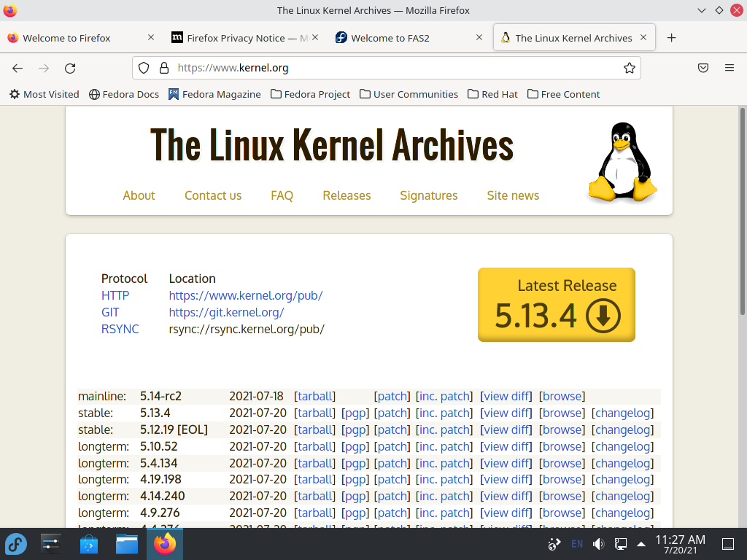Expand User Communities bookmark folder
Screen dimensions: 747x560
coord(409,94)
